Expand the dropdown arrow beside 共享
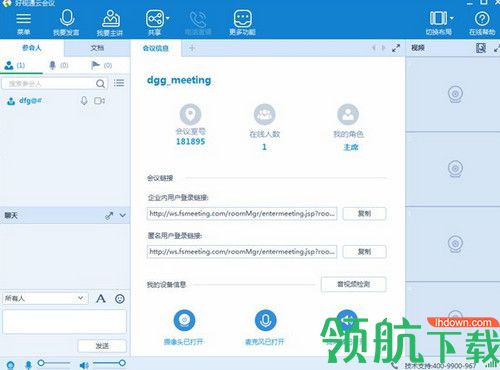This screenshot has width=500, height=370. (168, 18)
